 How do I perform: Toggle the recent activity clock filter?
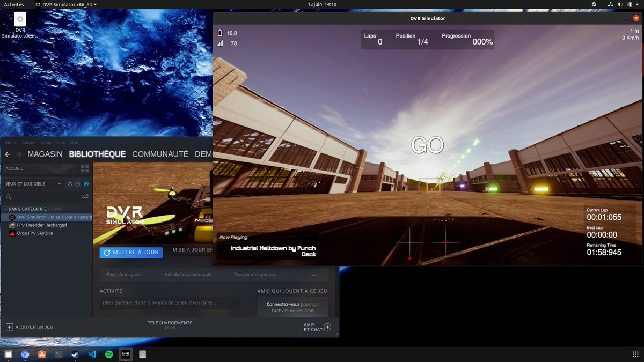click(78, 184)
